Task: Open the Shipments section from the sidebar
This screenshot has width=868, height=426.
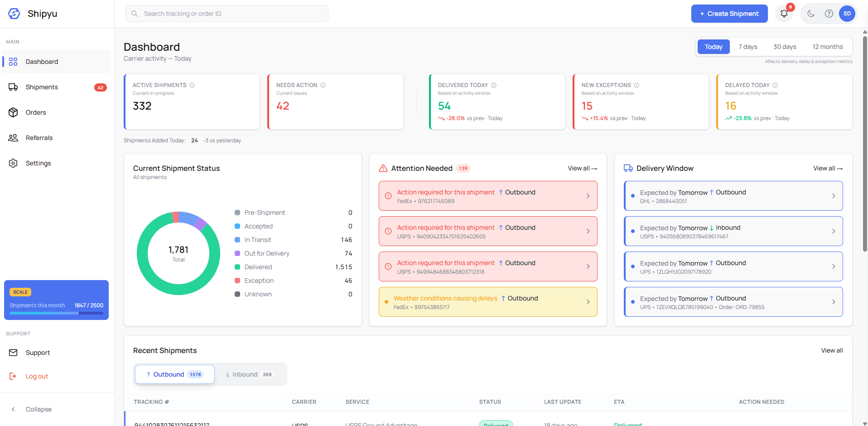Action: click(x=41, y=87)
